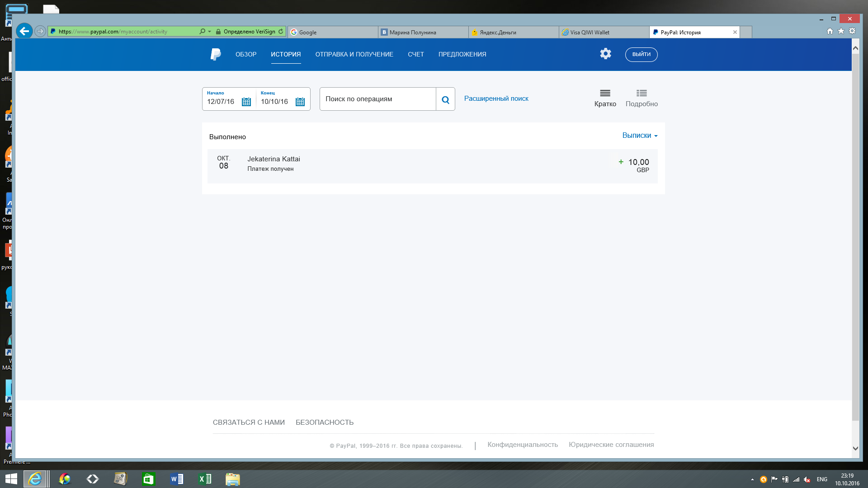
Task: Open the Windows Store taskbar icon
Action: tap(148, 479)
